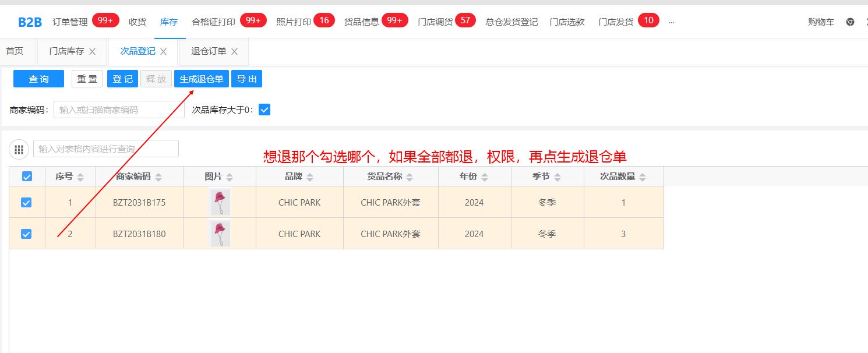868x353 pixels.
Task: Close the 退仓订单 tab using X icon
Action: pos(234,52)
